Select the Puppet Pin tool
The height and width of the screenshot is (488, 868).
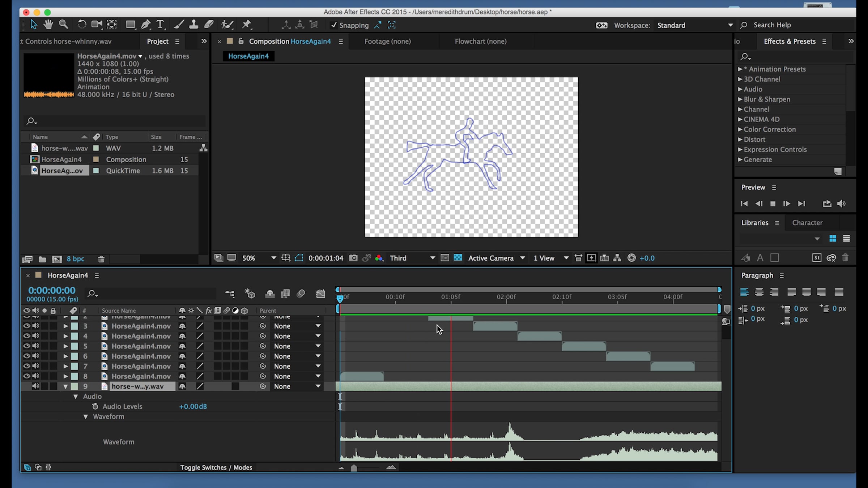click(247, 25)
